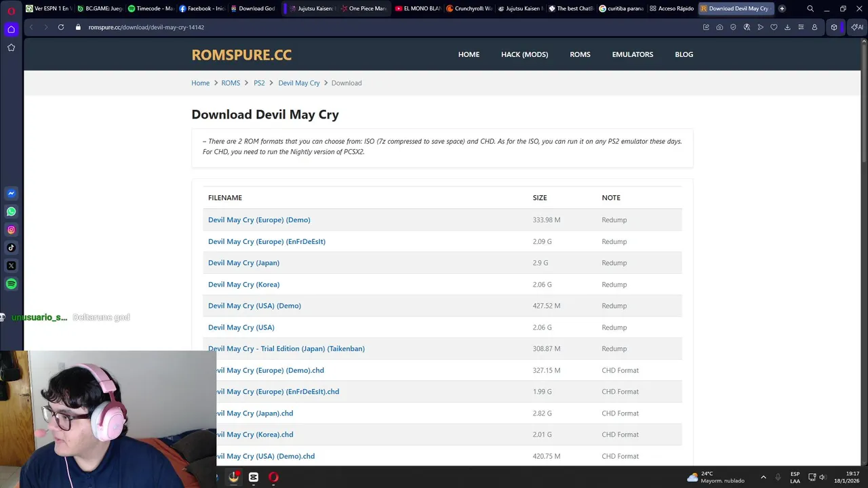Open the profile account icon
This screenshot has width=868, height=488.
click(x=814, y=27)
